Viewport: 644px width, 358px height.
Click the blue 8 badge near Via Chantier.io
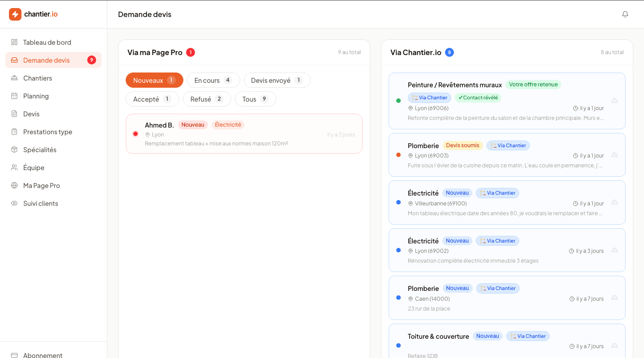pos(449,52)
